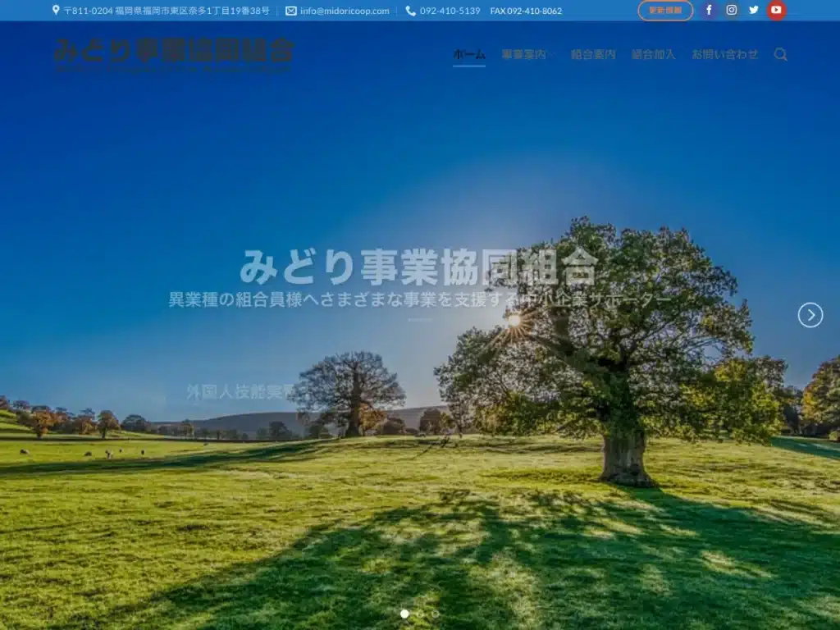Click the 外国人技能実習 slide caption
This screenshot has height=630, width=840.
[241, 391]
